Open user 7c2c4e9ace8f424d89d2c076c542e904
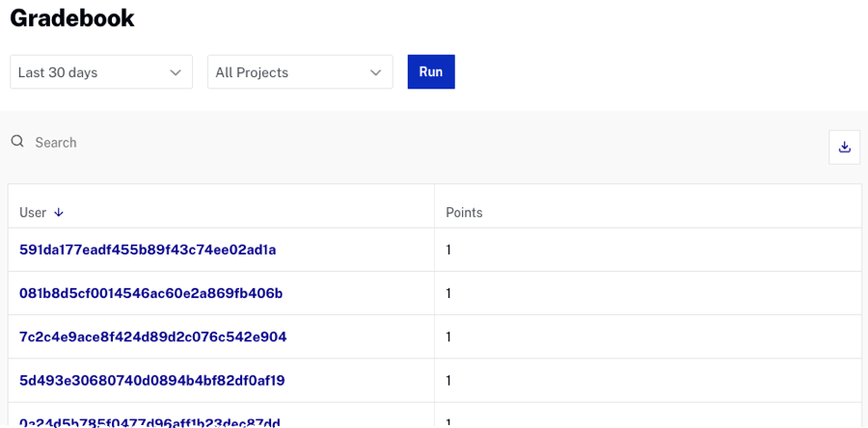The width and height of the screenshot is (868, 428). click(152, 336)
